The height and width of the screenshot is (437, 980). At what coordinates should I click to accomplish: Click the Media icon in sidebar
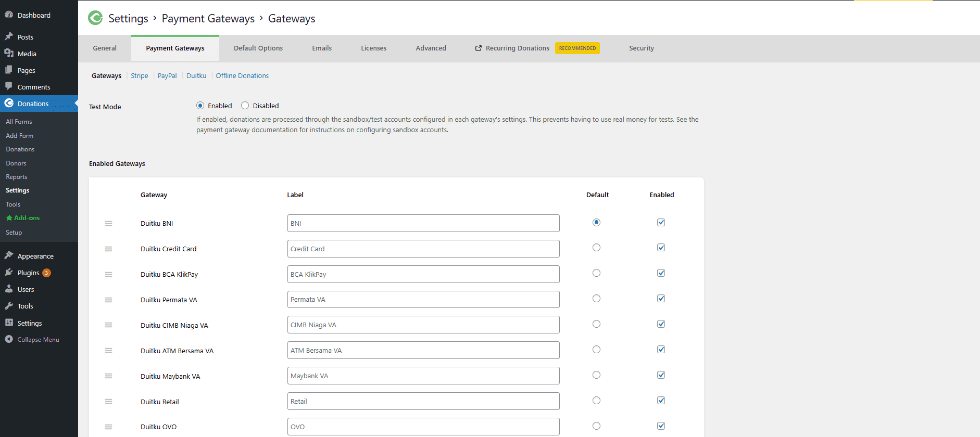pyautogui.click(x=9, y=54)
